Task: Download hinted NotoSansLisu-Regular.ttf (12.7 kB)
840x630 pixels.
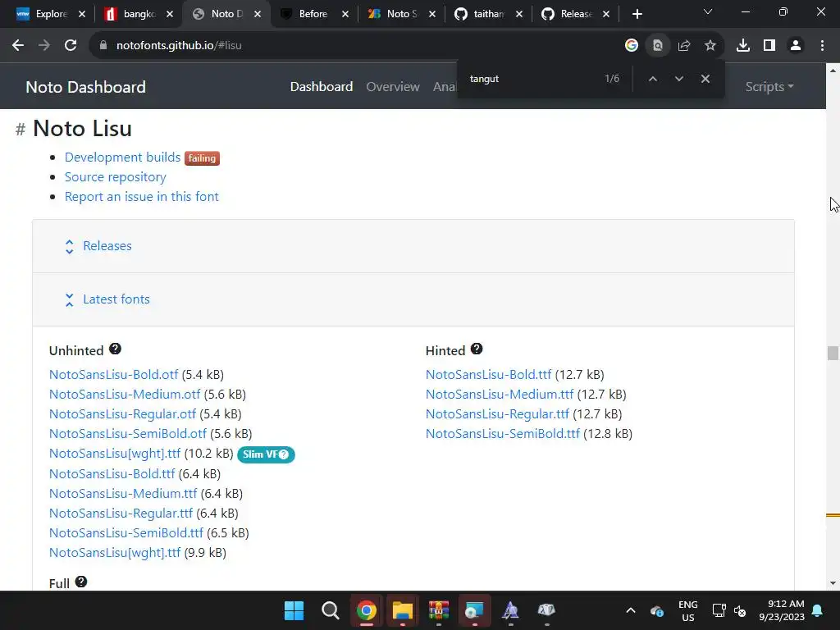Action: pos(498,414)
